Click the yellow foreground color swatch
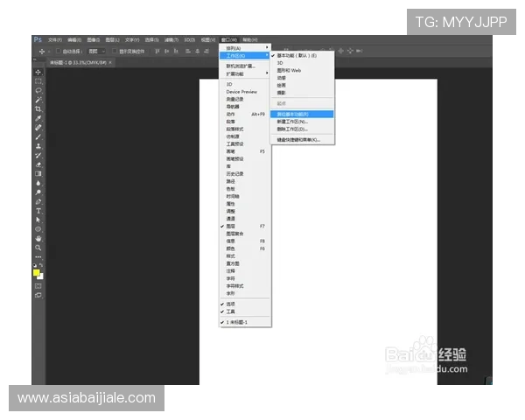This screenshot has width=525, height=420. coord(38,273)
